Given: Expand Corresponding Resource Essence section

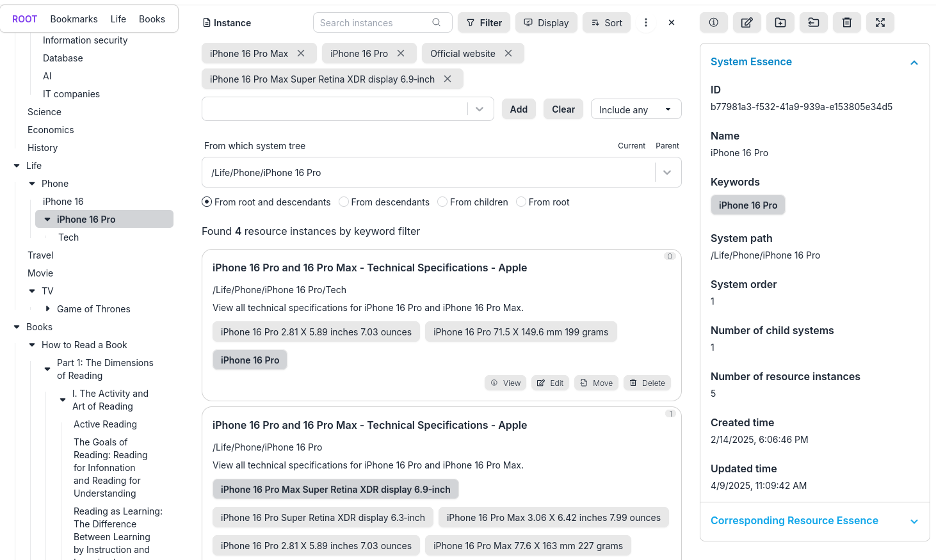Looking at the screenshot, I should point(914,521).
